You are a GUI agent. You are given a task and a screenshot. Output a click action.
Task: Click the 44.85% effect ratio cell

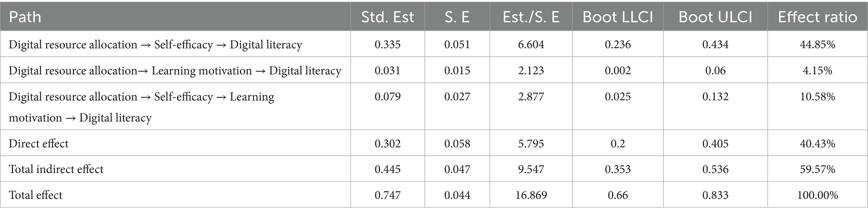(817, 45)
